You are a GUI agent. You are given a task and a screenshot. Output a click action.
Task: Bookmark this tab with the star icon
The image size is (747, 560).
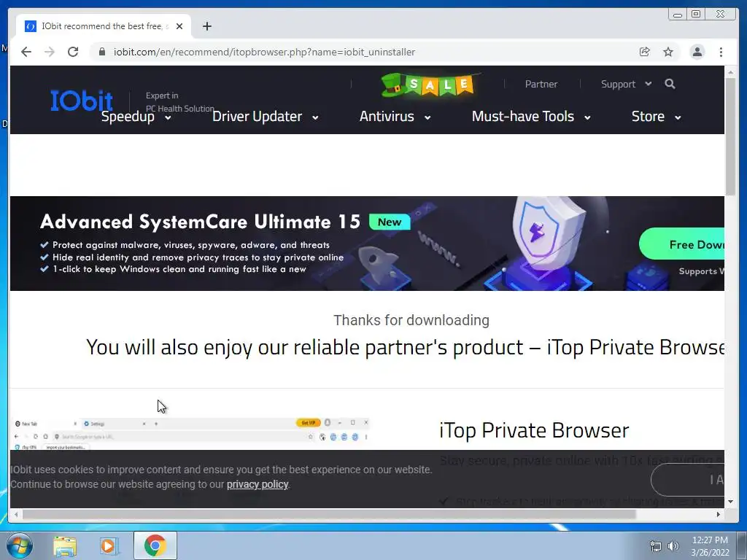click(668, 52)
